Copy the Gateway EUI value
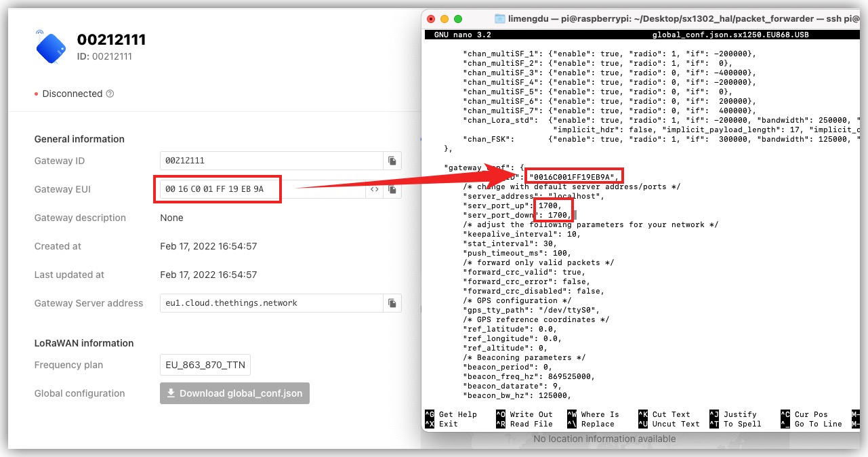Image resolution: width=868 pixels, height=457 pixels. click(392, 190)
